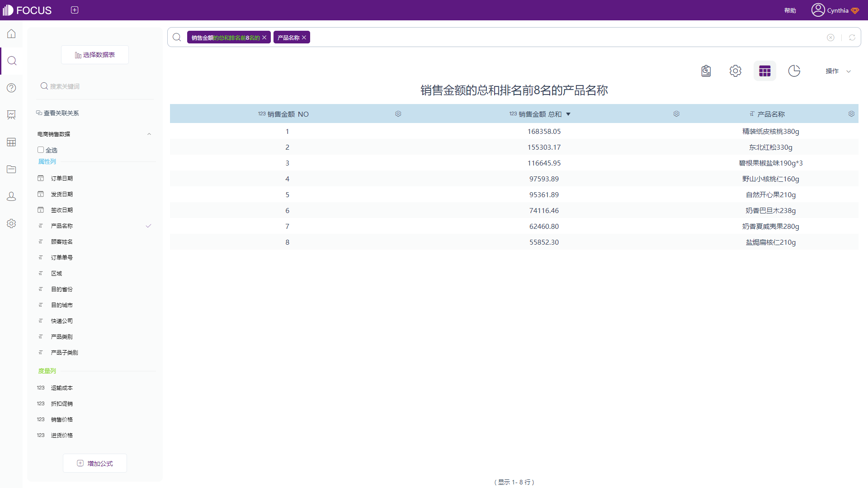Click the clipboard insight icon
The image size is (868, 488).
tap(706, 71)
